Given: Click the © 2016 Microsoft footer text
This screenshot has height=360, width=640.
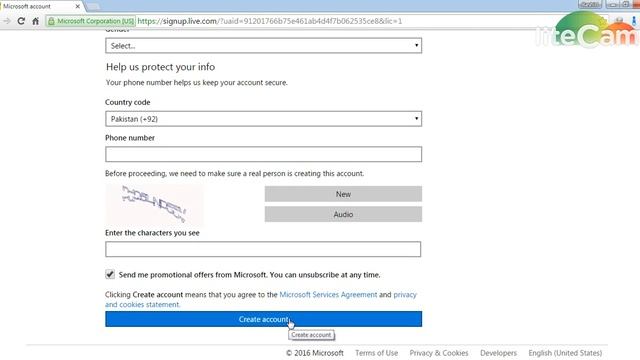Looking at the screenshot, I should (x=315, y=353).
